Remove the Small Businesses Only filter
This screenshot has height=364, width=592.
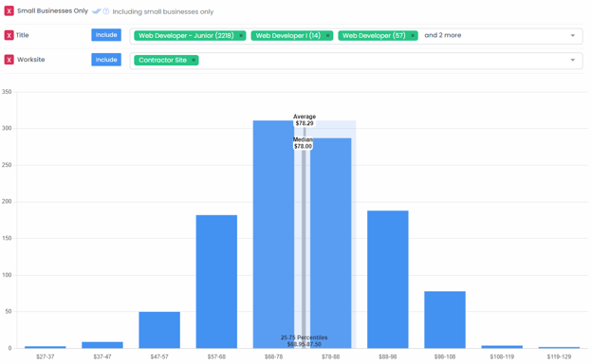tap(9, 11)
